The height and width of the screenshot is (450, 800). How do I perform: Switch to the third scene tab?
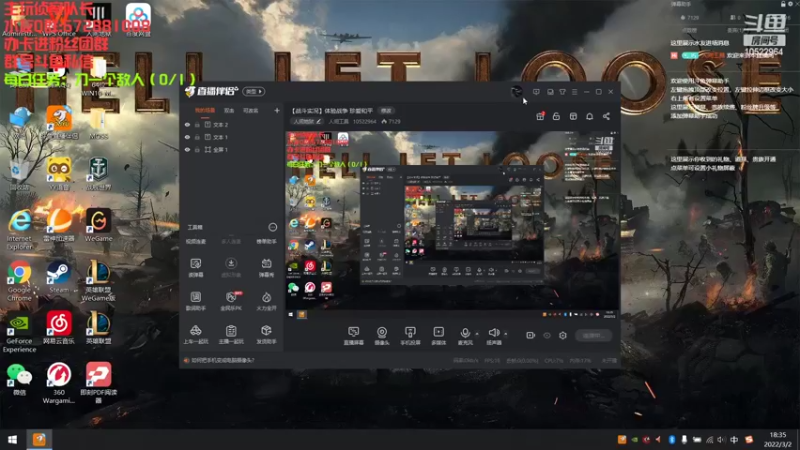click(250, 111)
